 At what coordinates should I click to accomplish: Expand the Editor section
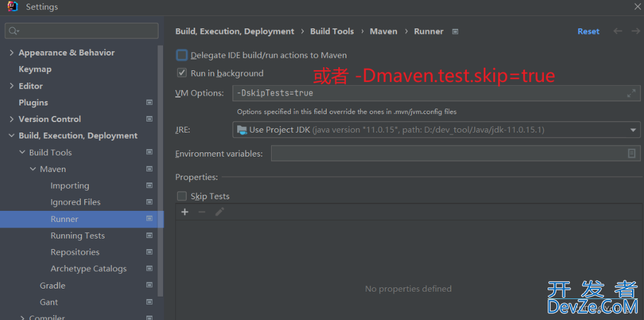coord(11,86)
